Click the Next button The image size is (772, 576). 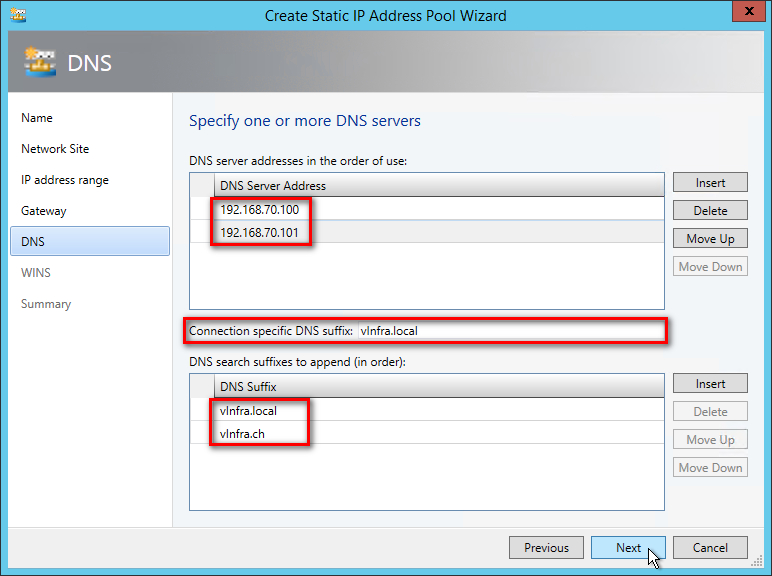coord(628,548)
